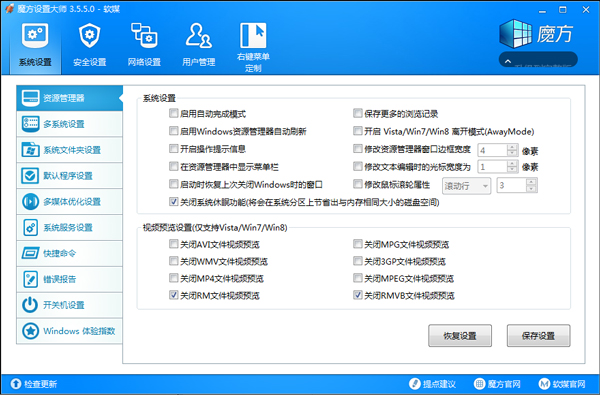600x395 pixels.
Task: Select 多系统设置 sidebar icon
Action: point(30,124)
